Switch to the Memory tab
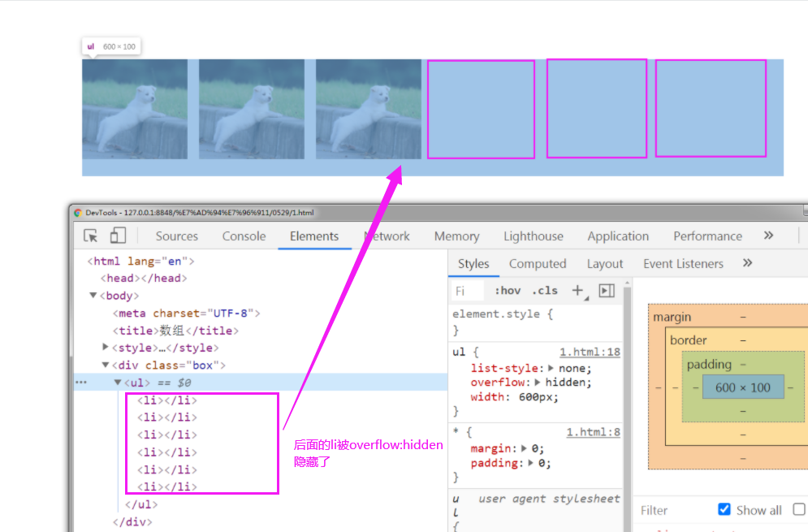This screenshot has height=532, width=808. (x=456, y=236)
